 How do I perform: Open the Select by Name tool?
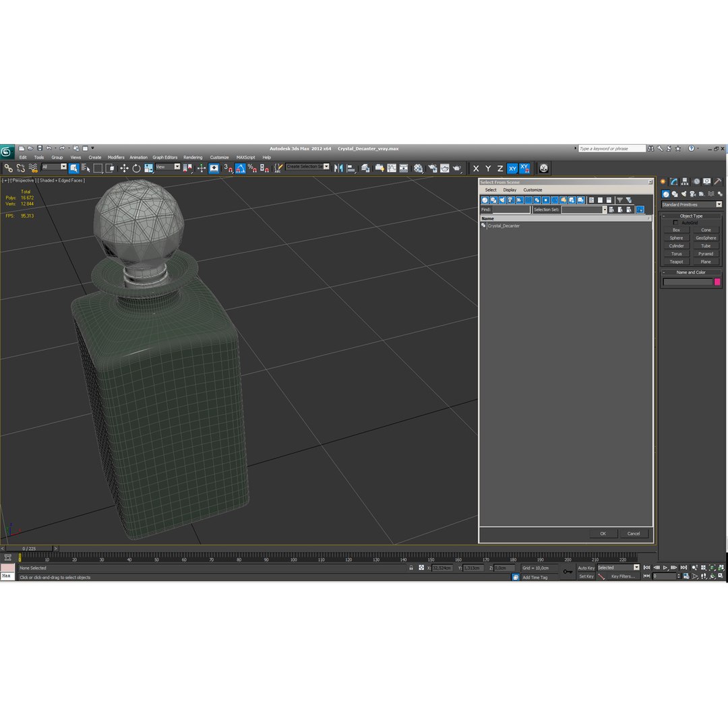tap(86, 168)
